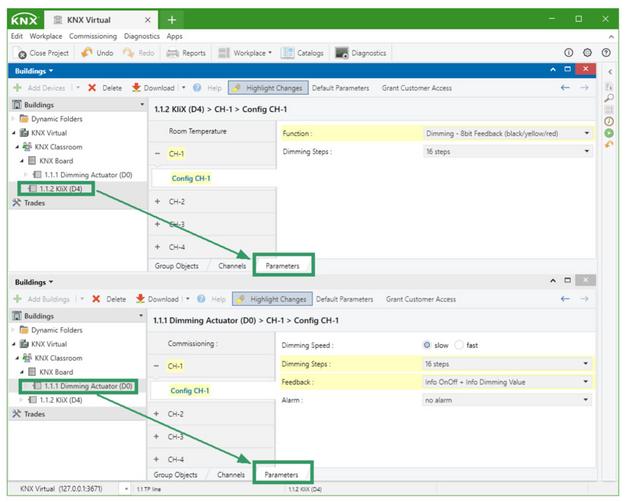Open Reports from the main toolbar
The height and width of the screenshot is (502, 625).
(172, 53)
